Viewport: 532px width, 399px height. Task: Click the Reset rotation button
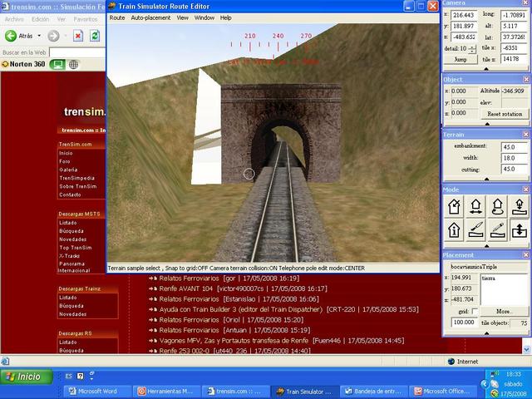coord(504,114)
